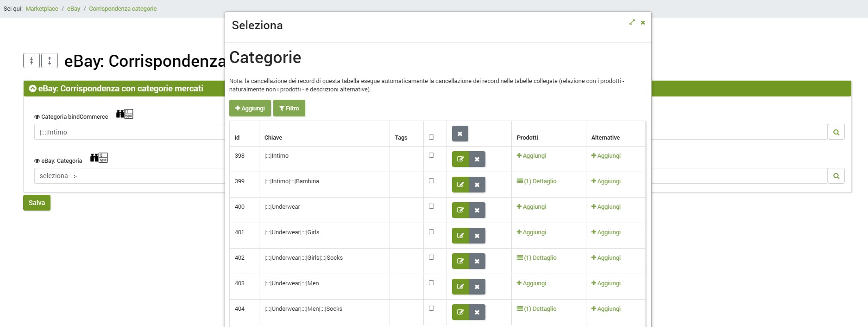
Task: Edit category row 398 Intimo
Action: point(460,159)
